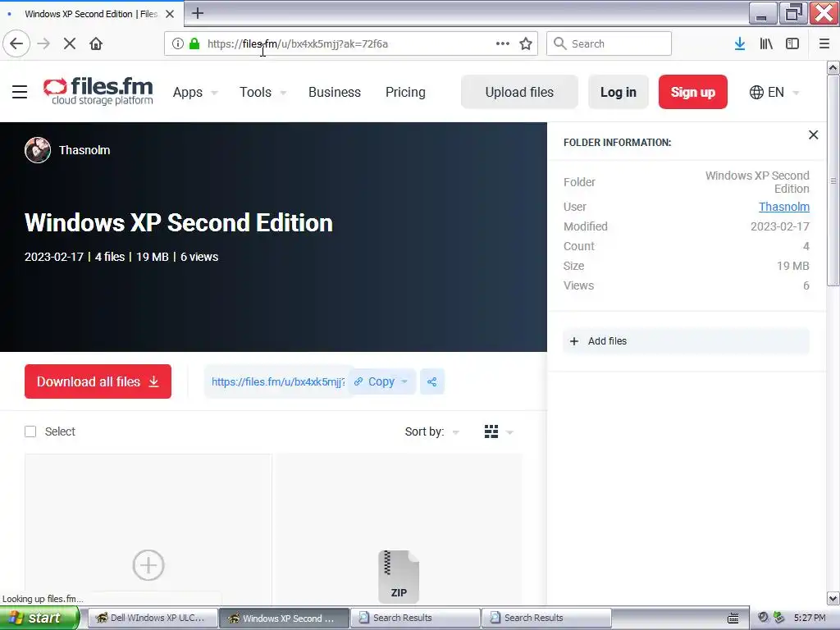Image resolution: width=840 pixels, height=630 pixels.
Task: Switch layout with the grid view icon
Action: click(x=491, y=431)
